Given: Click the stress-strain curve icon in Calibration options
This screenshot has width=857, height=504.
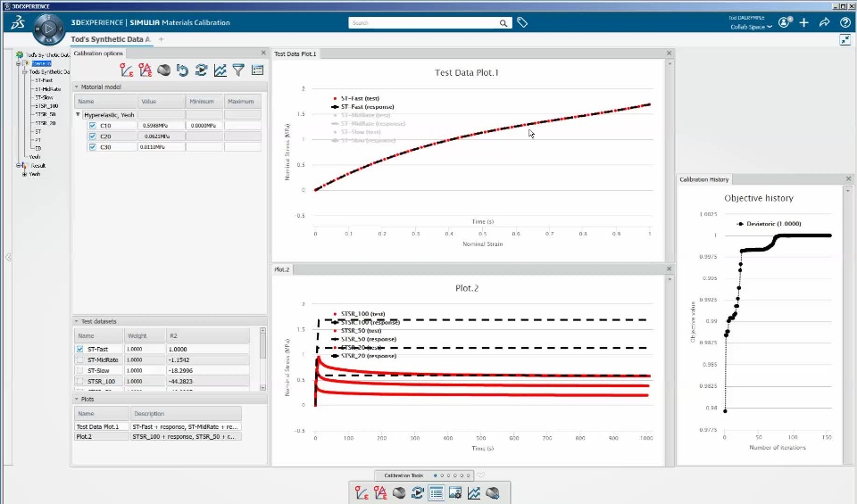Looking at the screenshot, I should (126, 70).
